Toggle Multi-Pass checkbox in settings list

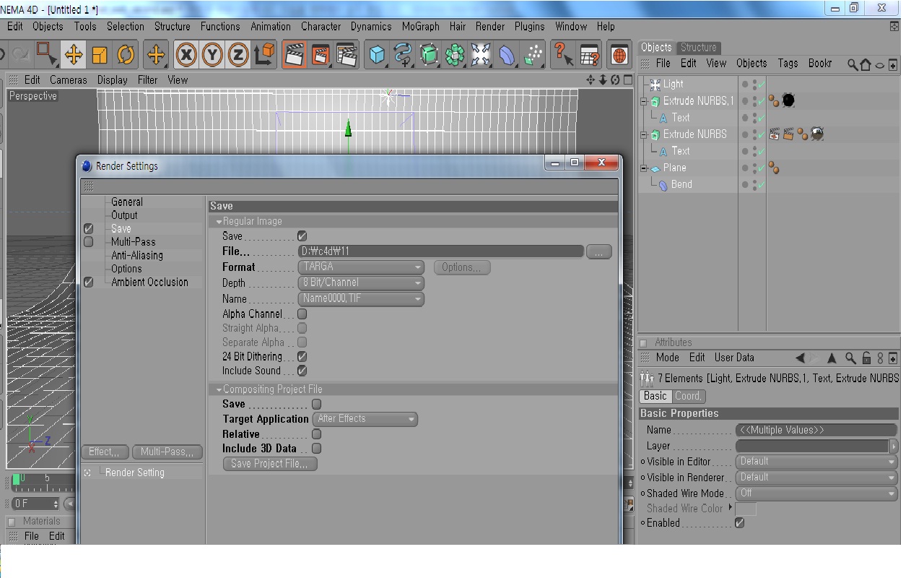(89, 242)
